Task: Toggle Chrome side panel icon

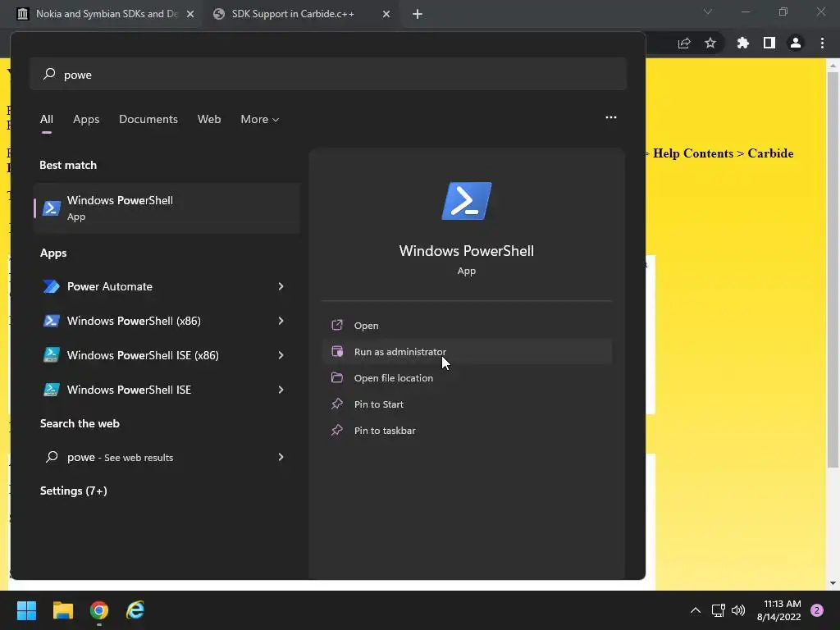Action: 769,43
